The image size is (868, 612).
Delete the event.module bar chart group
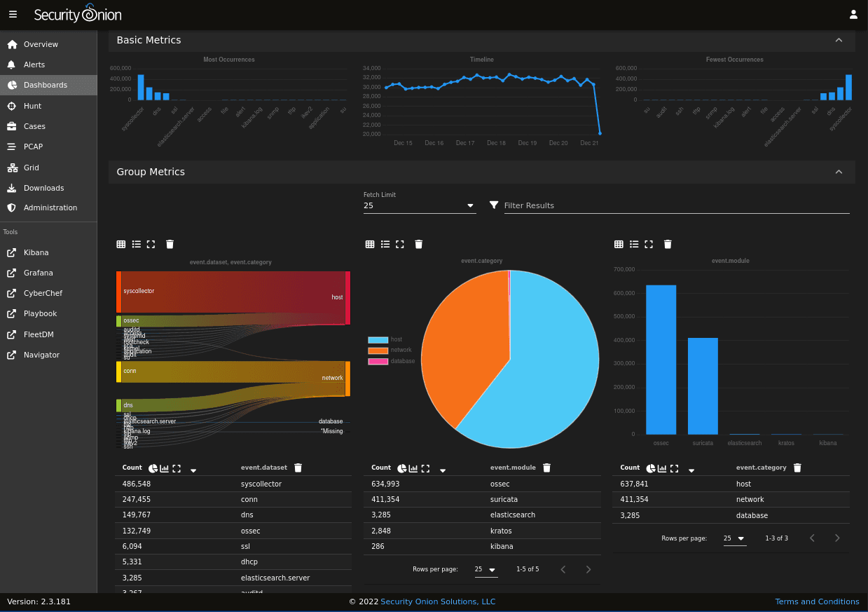pos(668,244)
